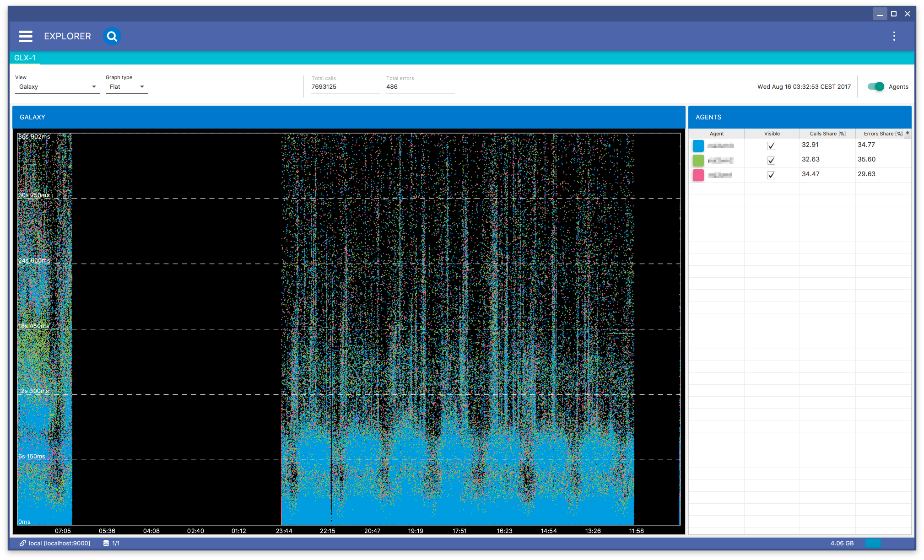This screenshot has width=924, height=560.
Task: Click the blurred name of the pink agent
Action: (x=720, y=175)
